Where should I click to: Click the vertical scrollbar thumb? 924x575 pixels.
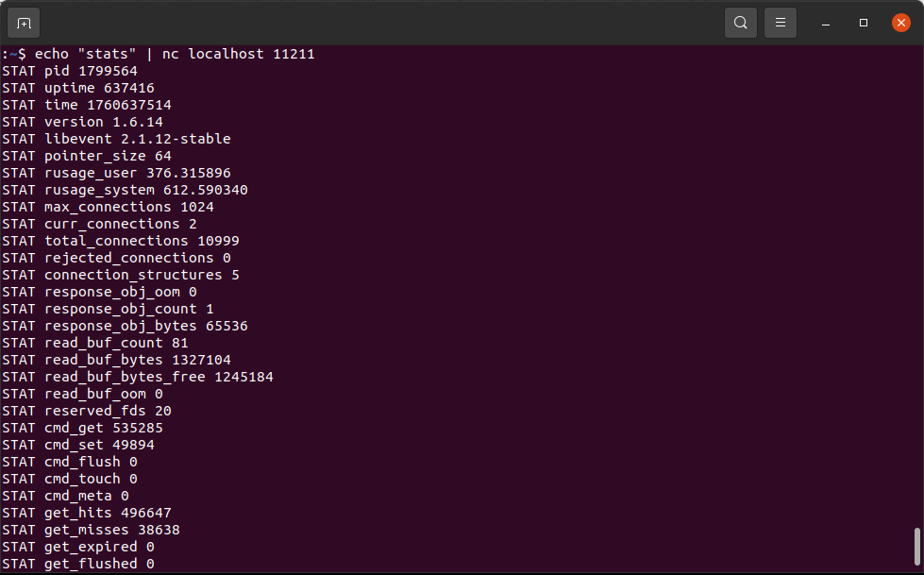pos(916,545)
